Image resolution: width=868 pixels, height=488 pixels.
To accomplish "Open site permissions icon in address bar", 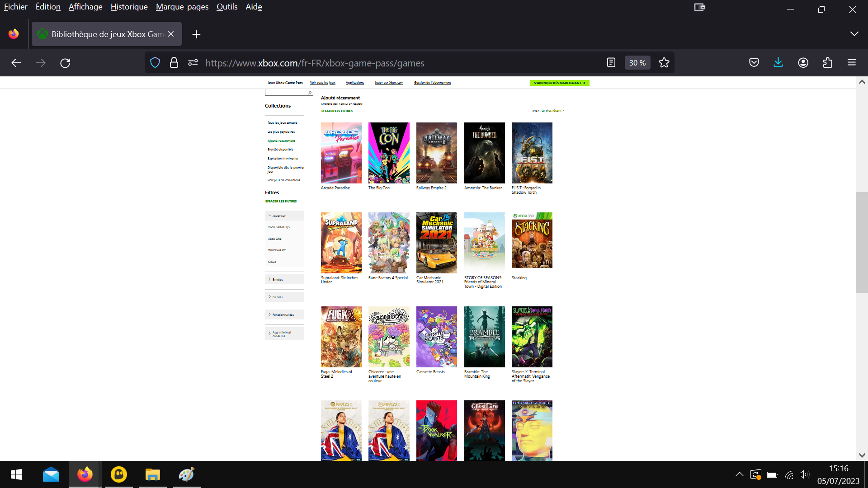I will tap(193, 63).
